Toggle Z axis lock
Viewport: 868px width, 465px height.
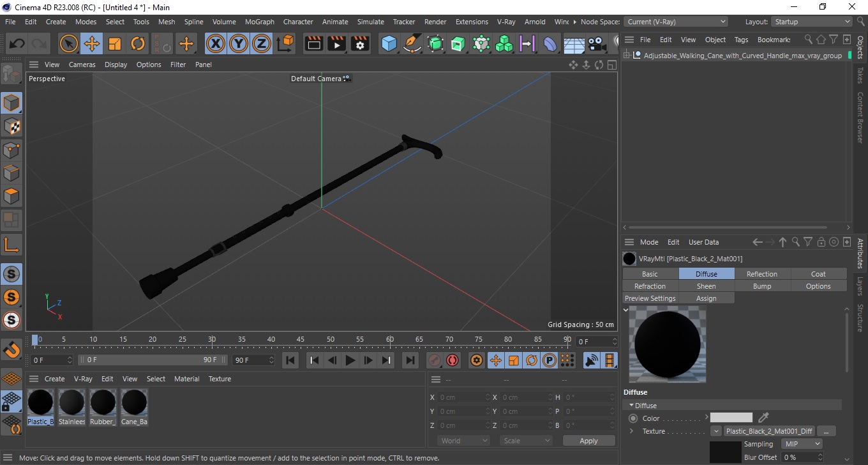click(262, 44)
